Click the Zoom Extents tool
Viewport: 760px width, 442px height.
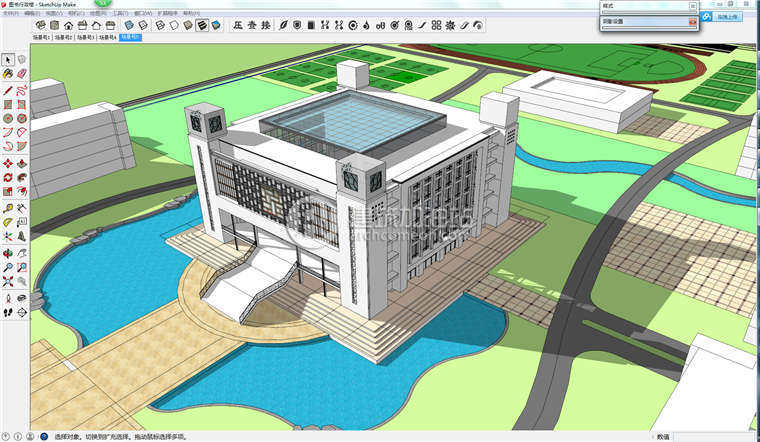click(x=8, y=281)
